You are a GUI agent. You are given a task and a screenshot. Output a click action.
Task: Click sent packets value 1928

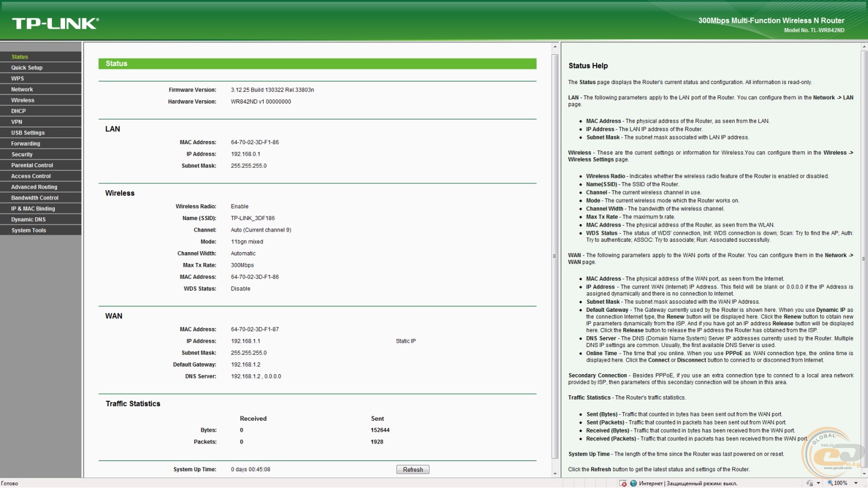coord(377,442)
